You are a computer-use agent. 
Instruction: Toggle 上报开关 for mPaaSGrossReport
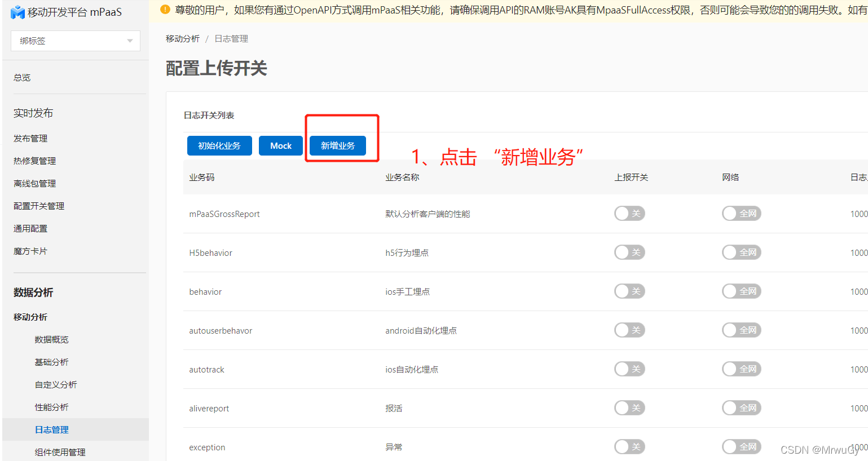pyautogui.click(x=629, y=214)
